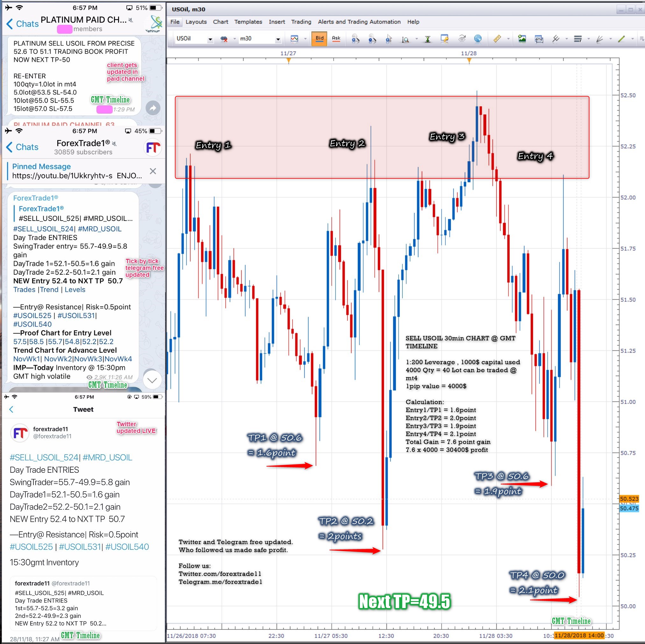The image size is (645, 644).
Task: Open the File menu
Action: (x=175, y=22)
